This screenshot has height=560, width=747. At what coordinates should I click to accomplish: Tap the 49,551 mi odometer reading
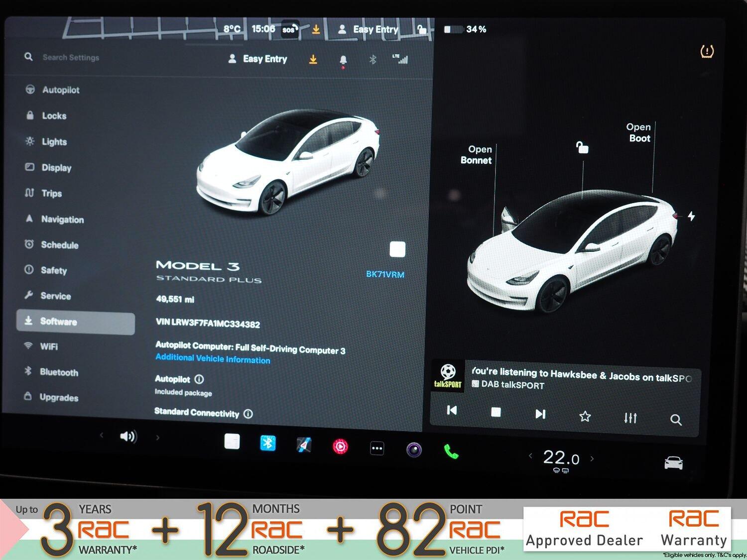click(175, 299)
